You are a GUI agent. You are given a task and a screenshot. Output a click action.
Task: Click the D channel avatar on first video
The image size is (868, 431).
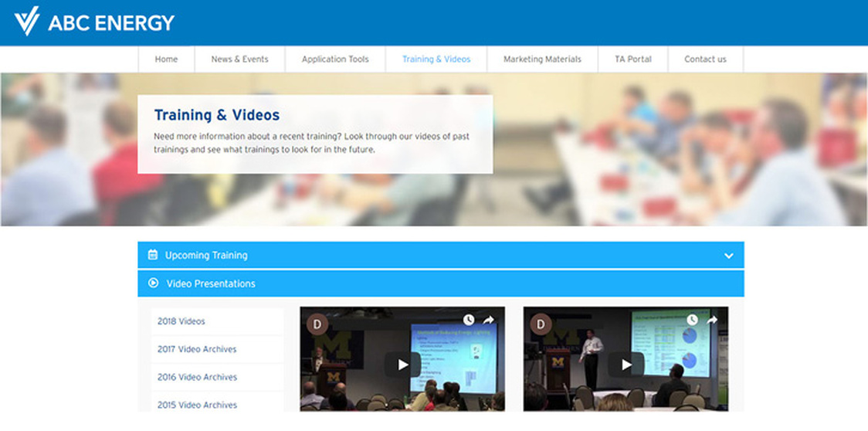[x=317, y=324]
